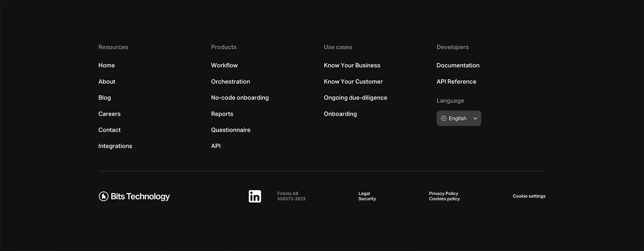Screen dimensions: 644x251
Task: Select Know Your Business use case
Action: (x=352, y=65)
